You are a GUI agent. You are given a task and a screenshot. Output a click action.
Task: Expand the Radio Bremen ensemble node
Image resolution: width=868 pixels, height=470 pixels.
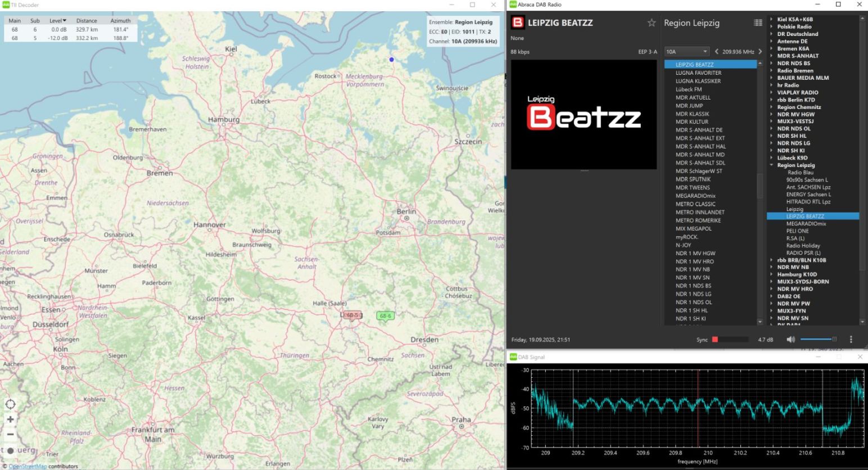point(771,70)
